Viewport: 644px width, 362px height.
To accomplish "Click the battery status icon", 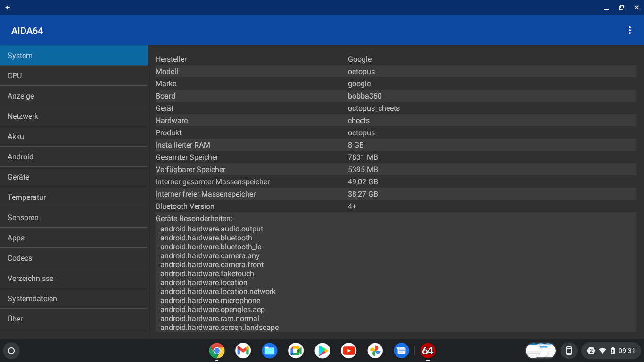I will tap(613, 351).
